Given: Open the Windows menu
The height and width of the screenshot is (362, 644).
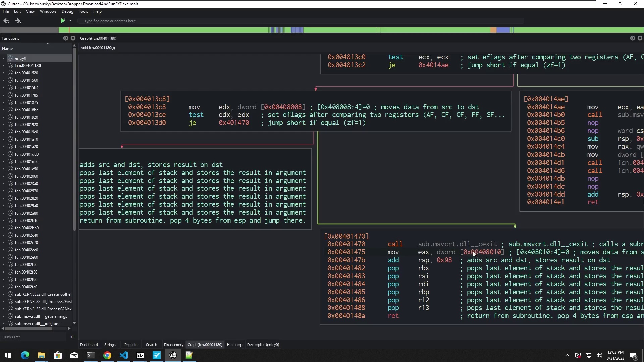Looking at the screenshot, I should [48, 11].
